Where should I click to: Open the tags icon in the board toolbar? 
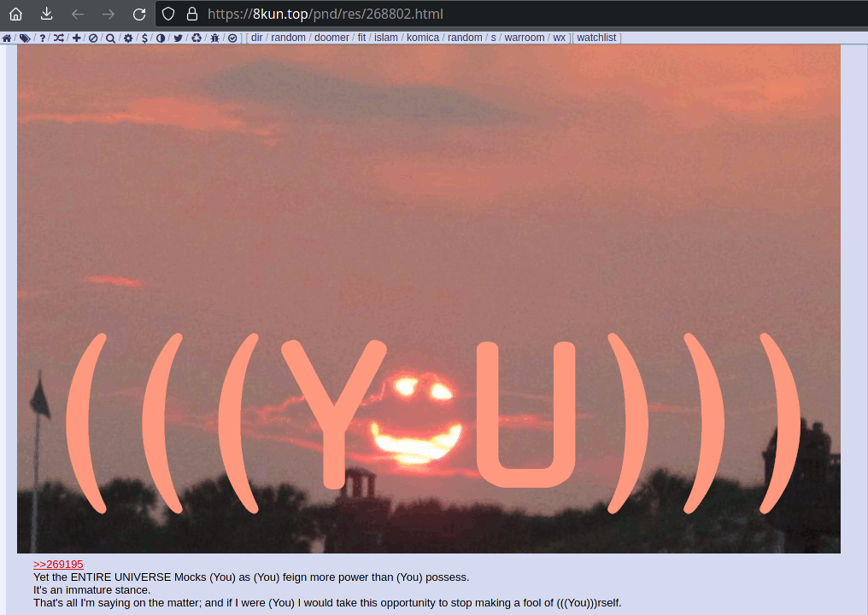tap(25, 38)
